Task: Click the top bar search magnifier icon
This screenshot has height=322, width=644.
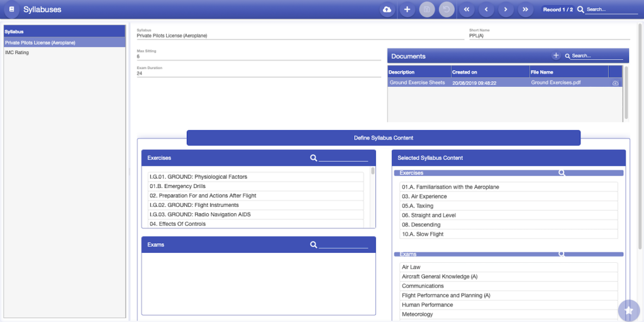Action: [x=580, y=9]
